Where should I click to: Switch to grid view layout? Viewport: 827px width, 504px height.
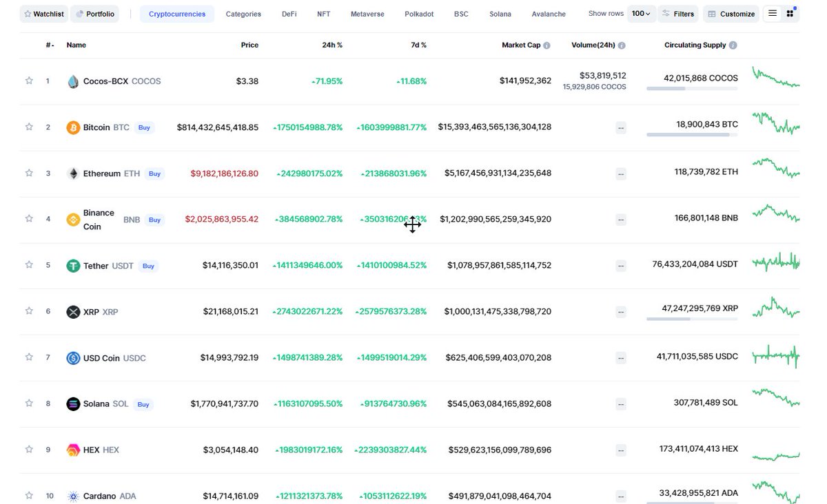tap(790, 13)
